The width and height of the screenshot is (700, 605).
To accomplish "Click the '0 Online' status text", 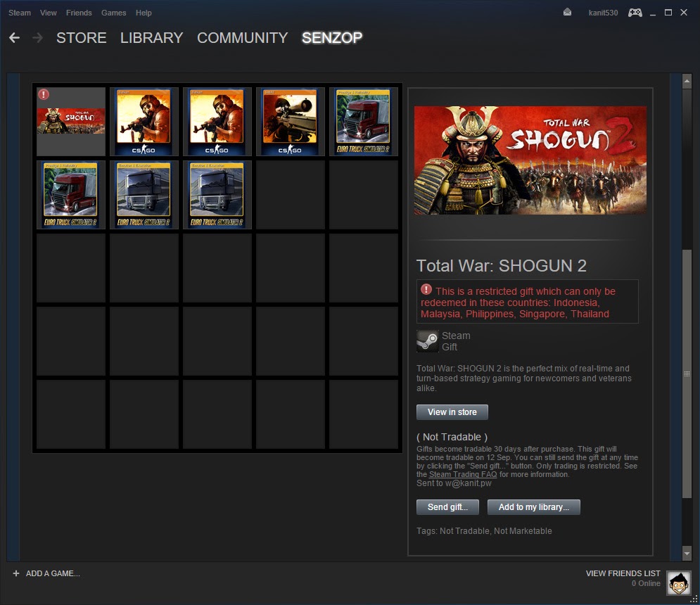I will (x=646, y=584).
